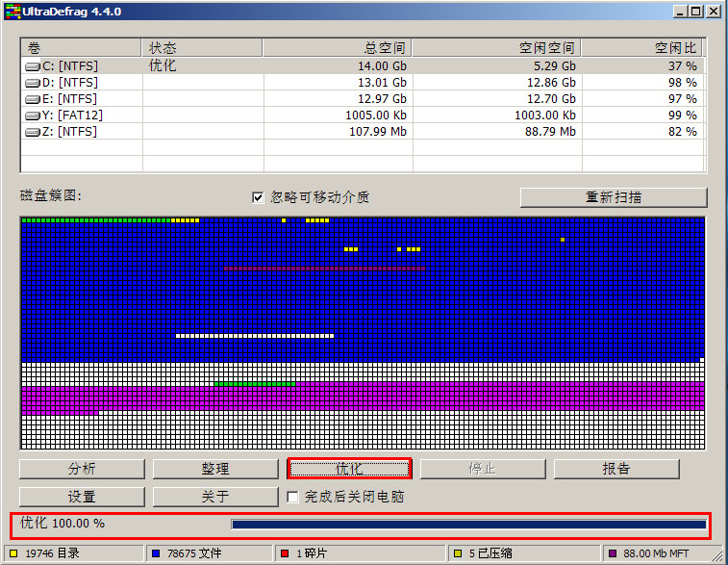Screen dimensions: 728x565
Task: Click the 整理 button
Action: 215,469
